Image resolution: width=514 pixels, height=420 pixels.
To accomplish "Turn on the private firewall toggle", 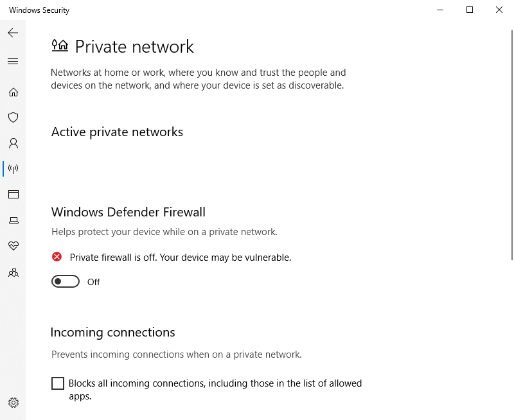I will (65, 281).
